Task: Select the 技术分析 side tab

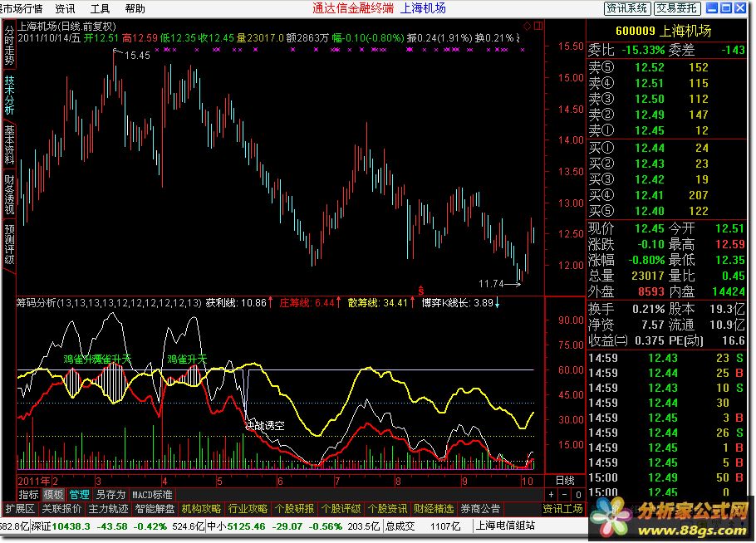Action: point(9,95)
